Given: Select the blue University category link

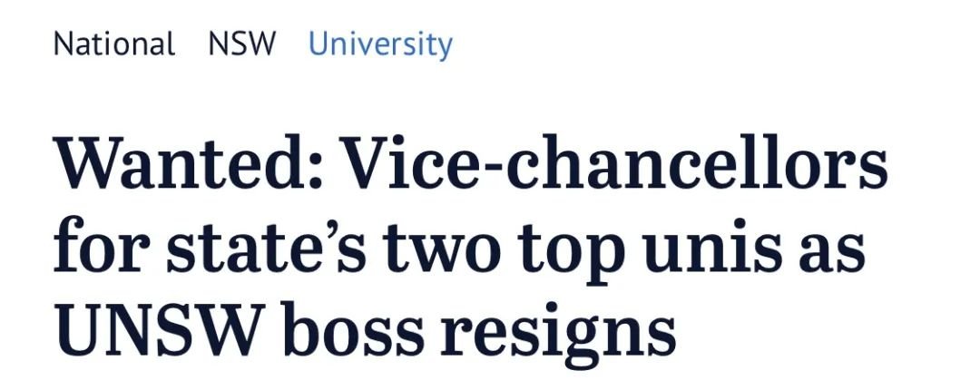Looking at the screenshot, I should point(380,45).
